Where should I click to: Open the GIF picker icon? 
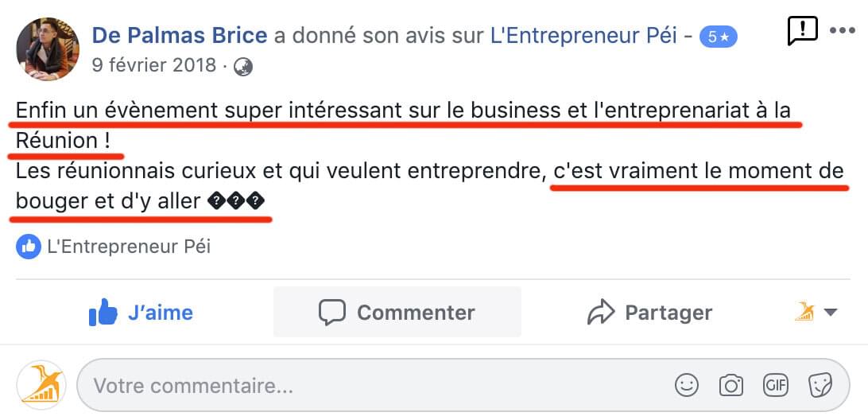[775, 386]
